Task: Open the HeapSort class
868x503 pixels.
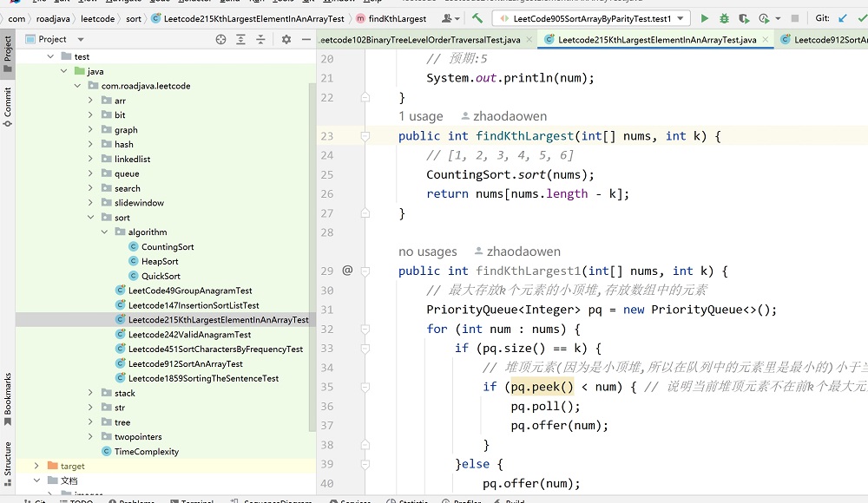Action: coord(160,261)
